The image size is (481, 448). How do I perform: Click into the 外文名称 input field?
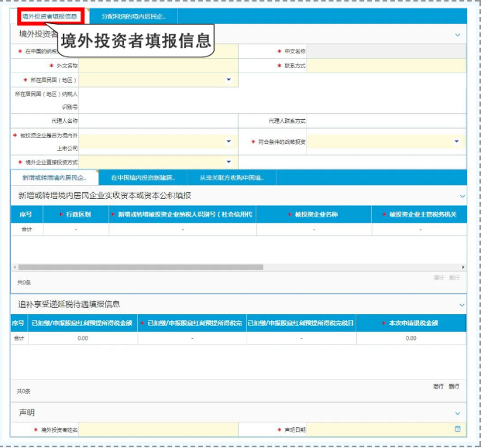coord(158,66)
